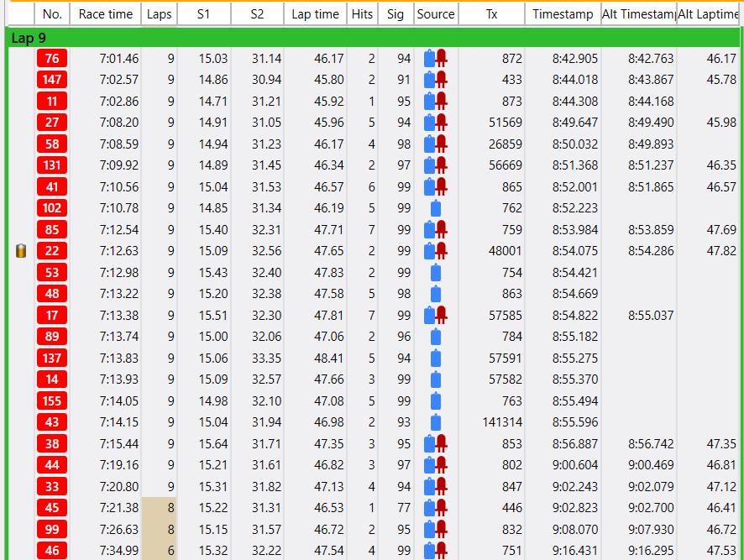Click race time 7:34.99
The image size is (744, 560).
[x=119, y=551]
